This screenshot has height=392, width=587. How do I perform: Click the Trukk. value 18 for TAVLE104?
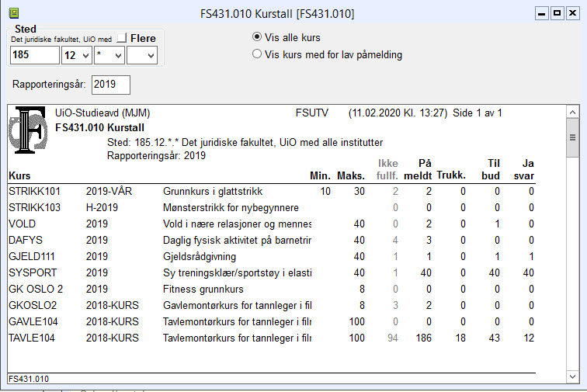pos(460,338)
